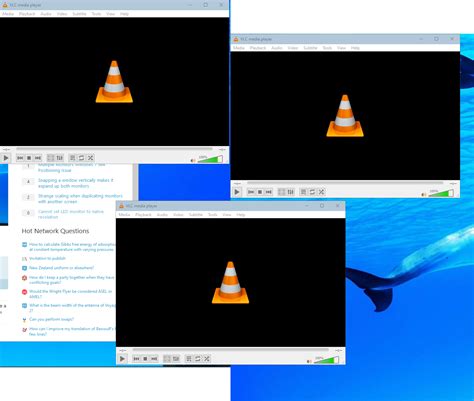Screen dimensions: 474x401
Task: Open the Subtitle menu in top-left VLC window
Action: [79, 14]
